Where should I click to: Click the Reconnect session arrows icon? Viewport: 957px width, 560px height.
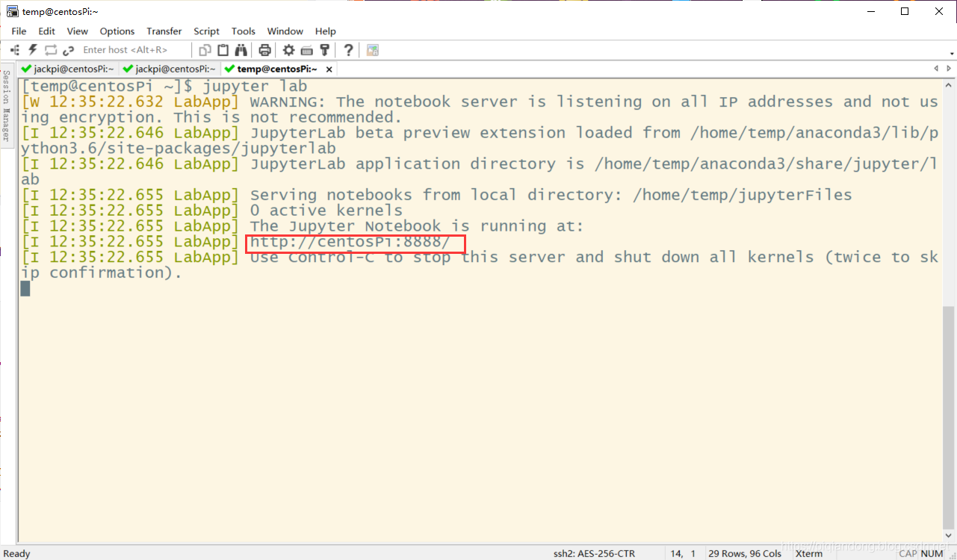pyautogui.click(x=51, y=50)
